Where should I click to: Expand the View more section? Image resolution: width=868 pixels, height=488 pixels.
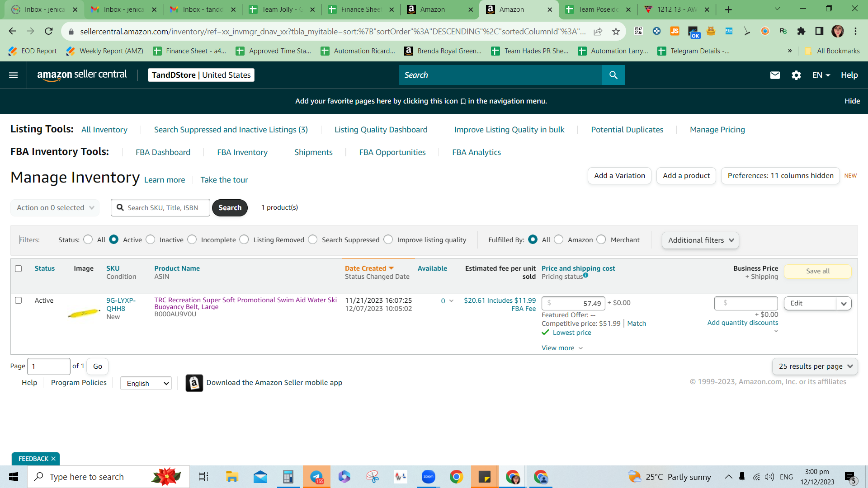(x=562, y=348)
